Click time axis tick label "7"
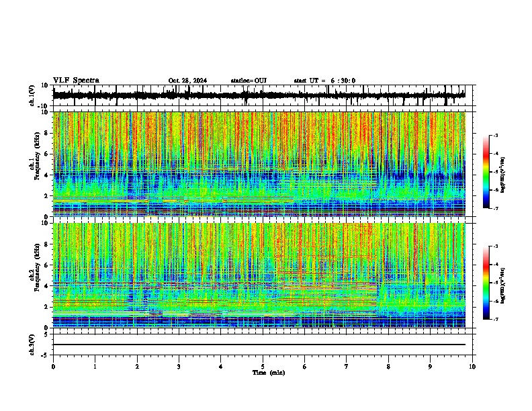This screenshot has height=411, width=532. click(347, 367)
